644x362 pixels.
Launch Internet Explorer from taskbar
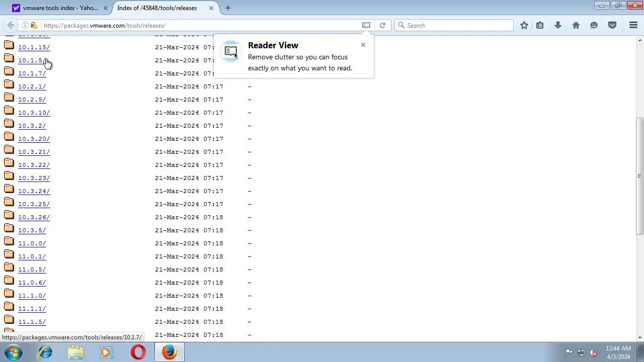tap(45, 352)
